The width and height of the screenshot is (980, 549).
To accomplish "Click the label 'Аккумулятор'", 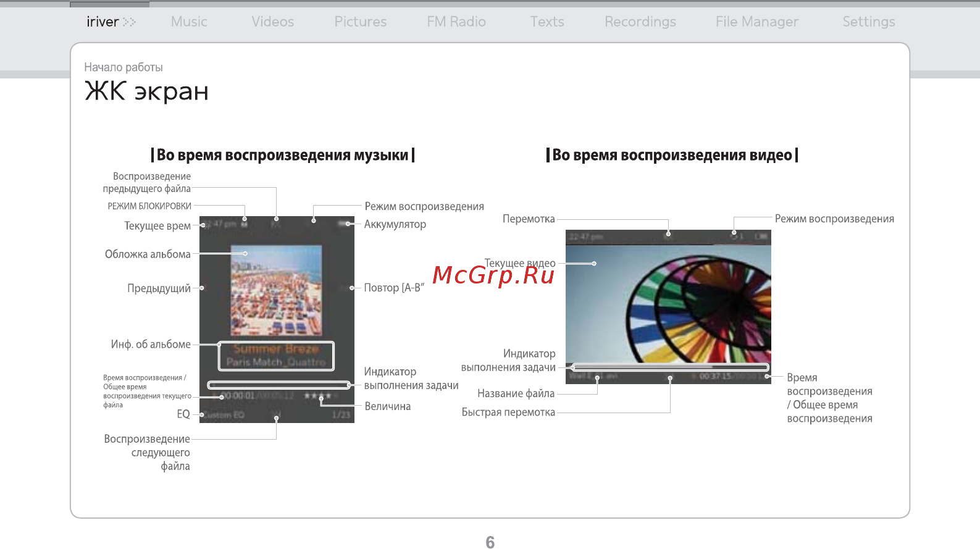I will pyautogui.click(x=395, y=224).
